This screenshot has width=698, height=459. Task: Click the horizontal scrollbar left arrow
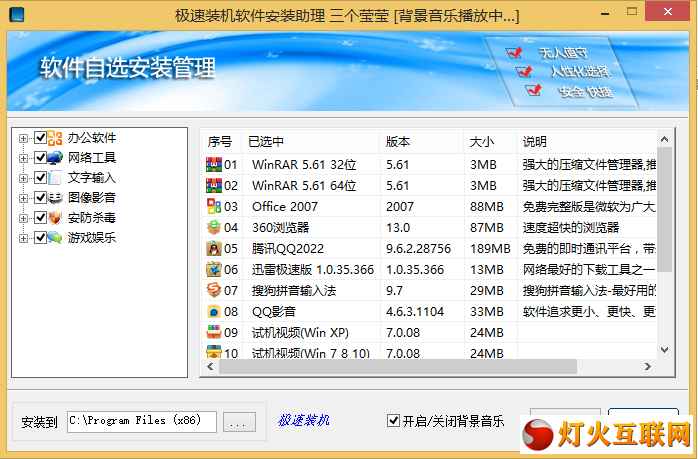click(210, 366)
